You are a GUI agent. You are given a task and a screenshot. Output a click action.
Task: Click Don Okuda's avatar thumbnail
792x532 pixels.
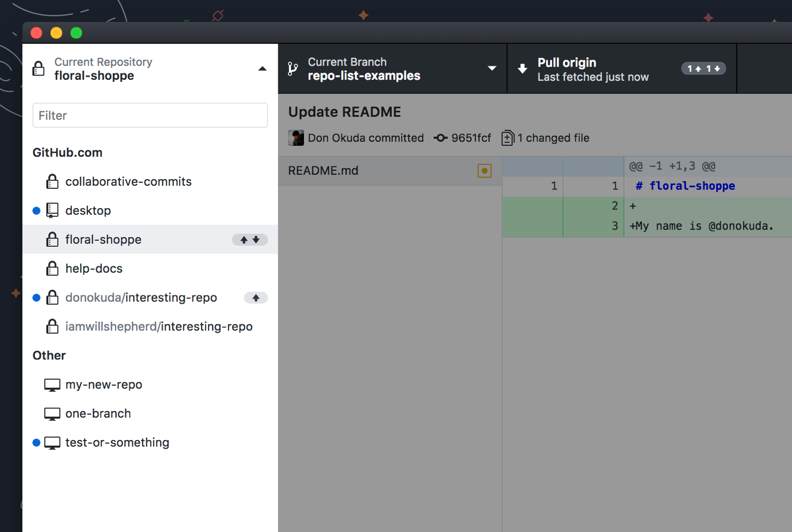[x=296, y=138]
